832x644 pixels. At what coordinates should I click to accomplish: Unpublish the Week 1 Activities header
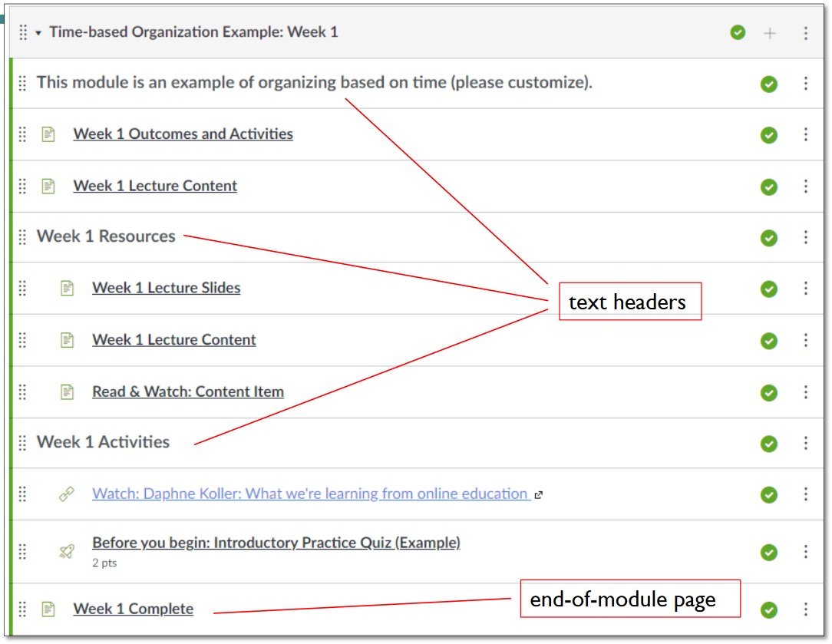click(x=769, y=444)
